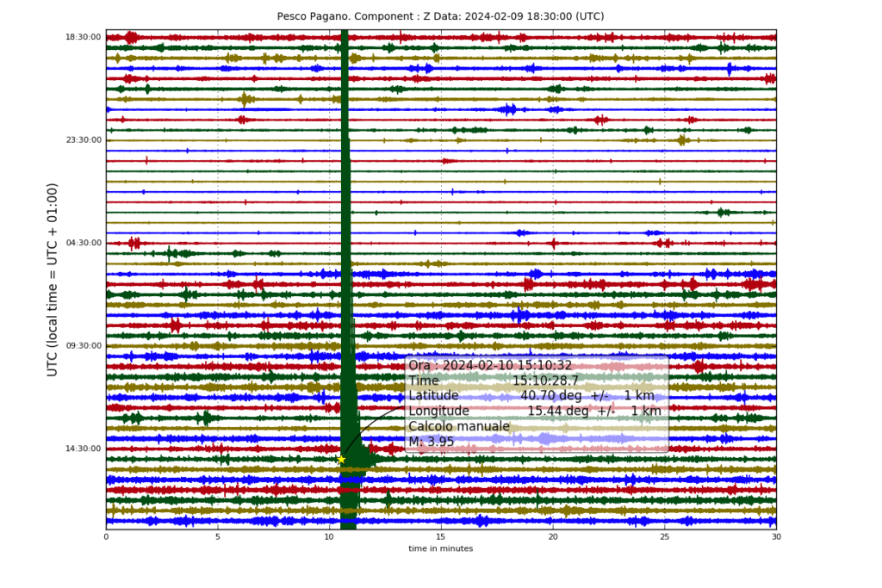Click the magnitude text 'M: 3.95'
Viewport: 882px width, 588px height.
coord(431,442)
